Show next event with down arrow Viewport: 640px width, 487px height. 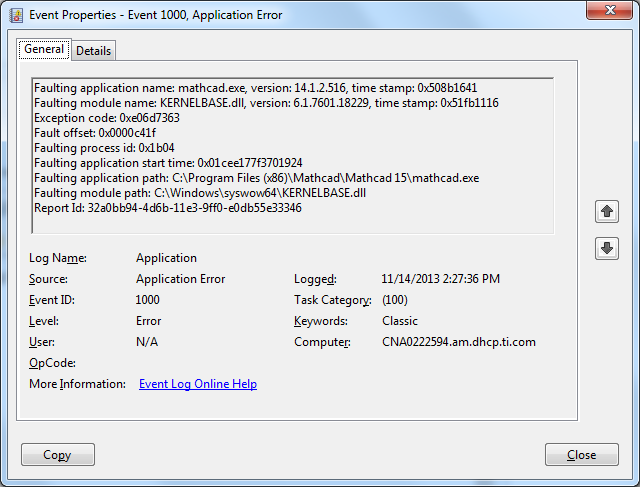607,248
